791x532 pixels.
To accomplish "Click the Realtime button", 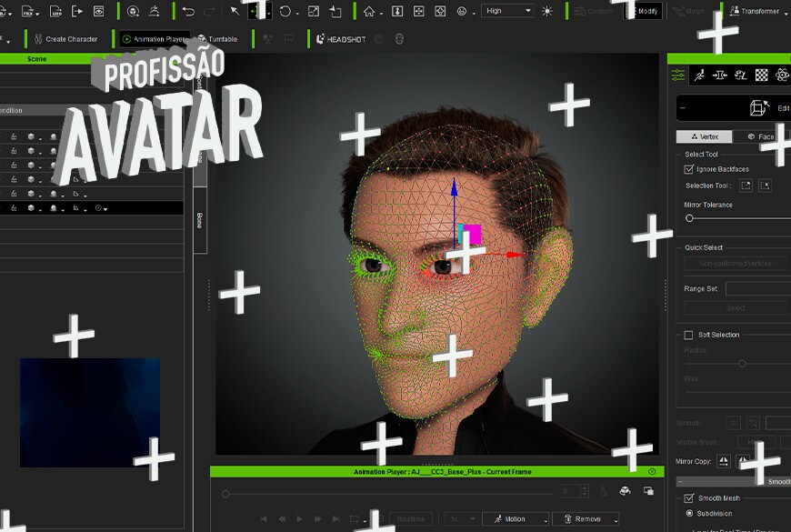I will click(x=411, y=519).
